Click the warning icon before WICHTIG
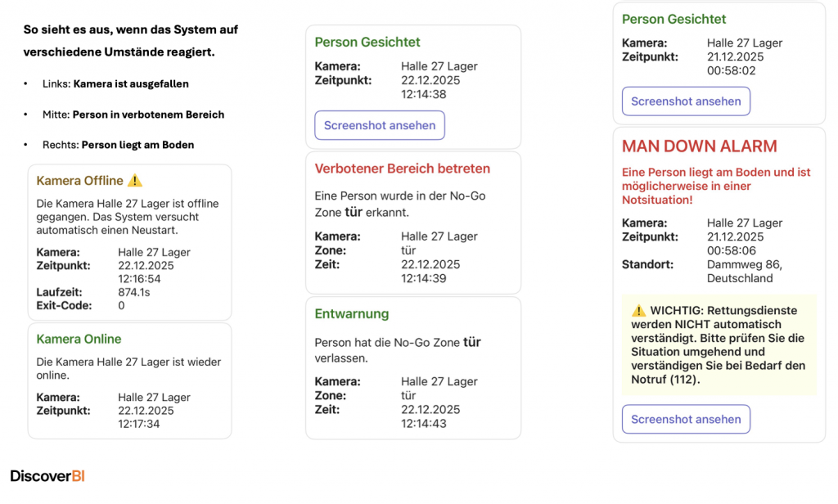Screen dimensions: 838x504 point(638,311)
